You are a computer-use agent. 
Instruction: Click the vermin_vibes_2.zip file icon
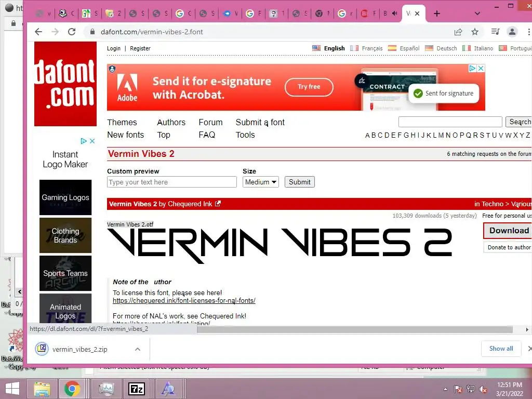pos(42,349)
